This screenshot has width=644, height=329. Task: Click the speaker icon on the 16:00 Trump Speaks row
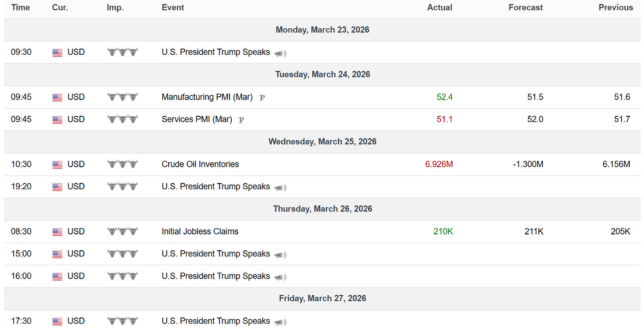[280, 277]
